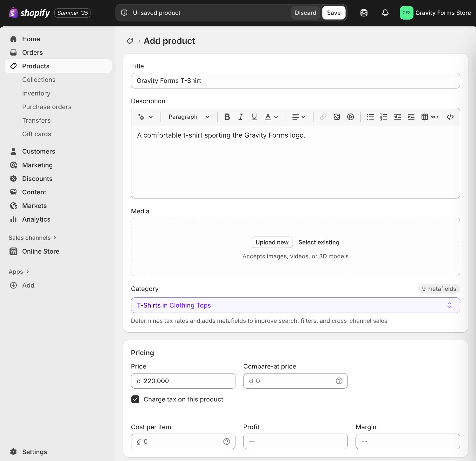This screenshot has height=461, width=476.
Task: Expand Apps section
Action: tap(19, 272)
